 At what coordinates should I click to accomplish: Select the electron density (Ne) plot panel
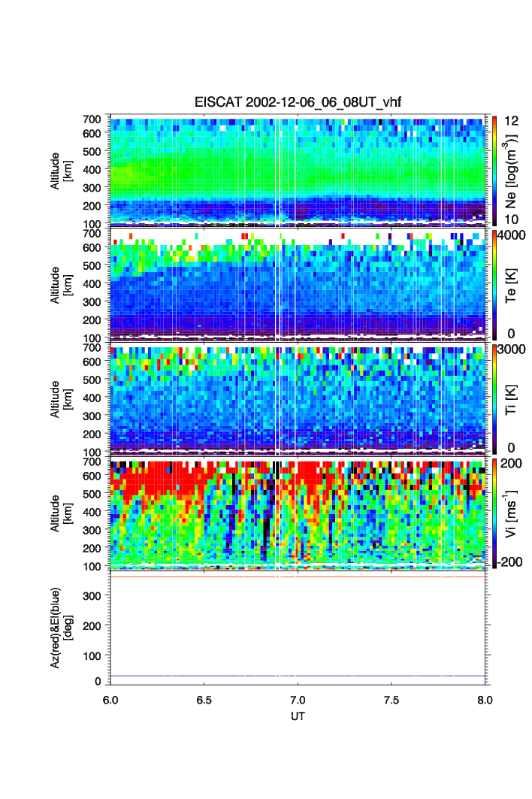pyautogui.click(x=299, y=170)
